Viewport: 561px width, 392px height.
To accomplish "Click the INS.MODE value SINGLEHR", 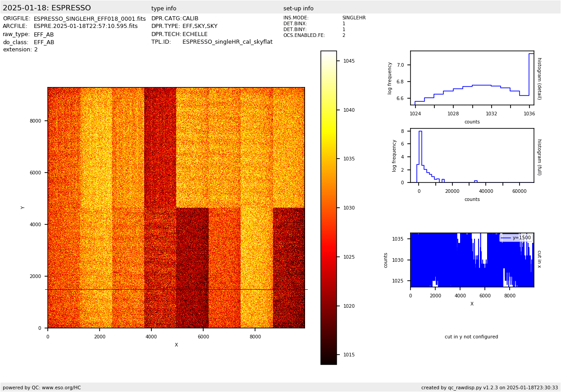I will (354, 18).
